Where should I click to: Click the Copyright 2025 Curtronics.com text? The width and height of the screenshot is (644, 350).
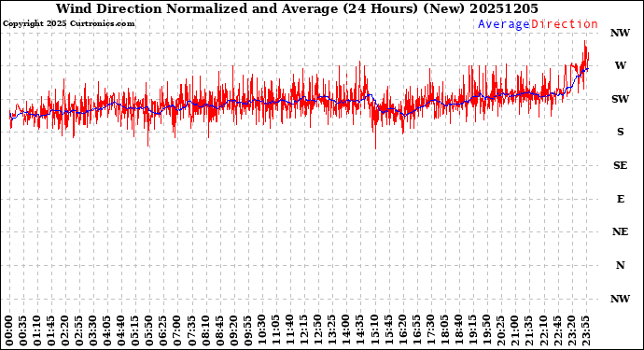pyautogui.click(x=68, y=24)
